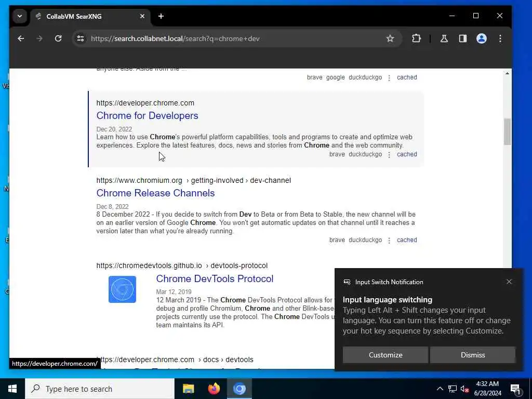Image resolution: width=532 pixels, height=399 pixels.
Task: Click the taskbar search box
Action: click(x=99, y=389)
